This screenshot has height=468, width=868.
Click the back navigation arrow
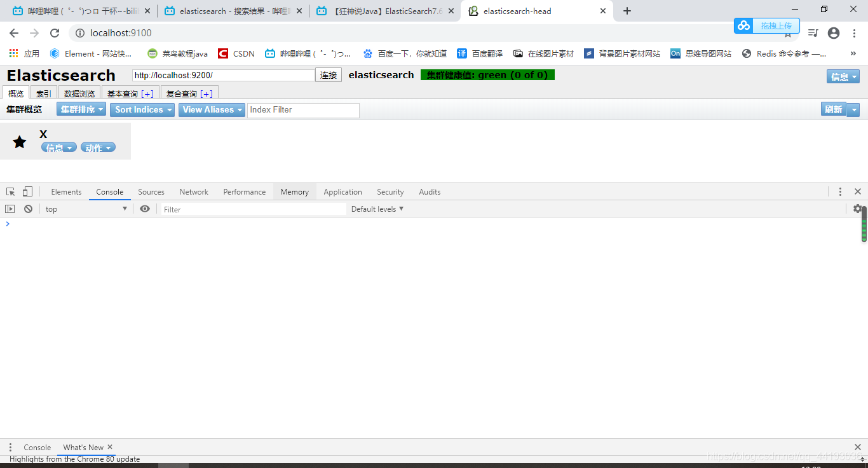point(13,32)
